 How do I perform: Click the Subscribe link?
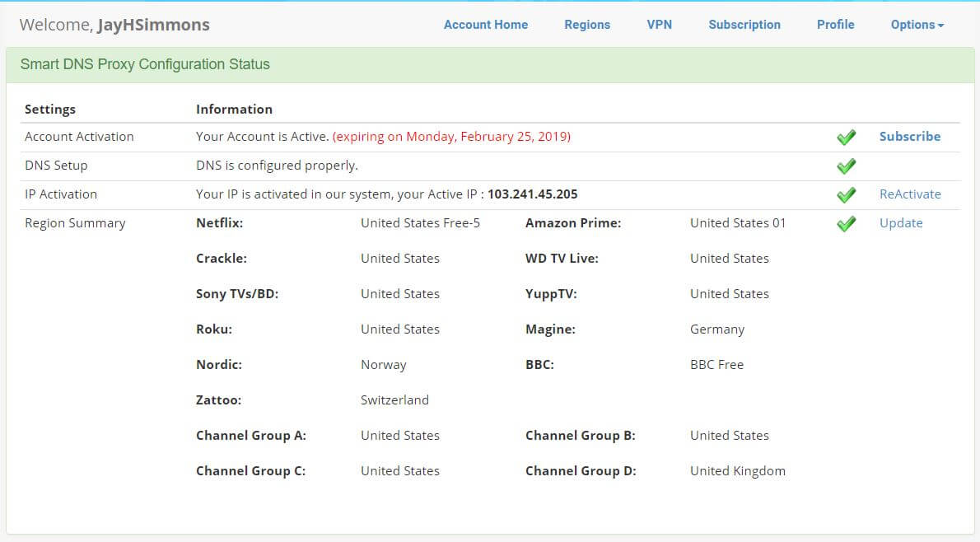point(909,136)
